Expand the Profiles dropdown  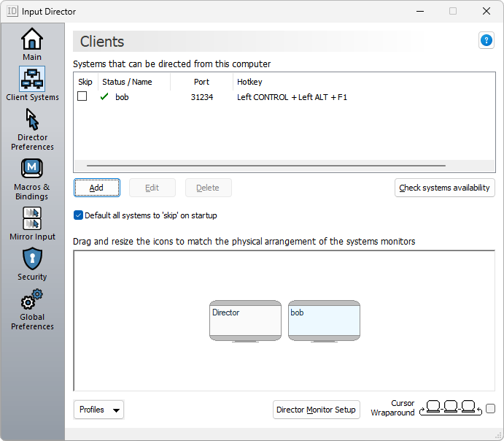coord(98,410)
